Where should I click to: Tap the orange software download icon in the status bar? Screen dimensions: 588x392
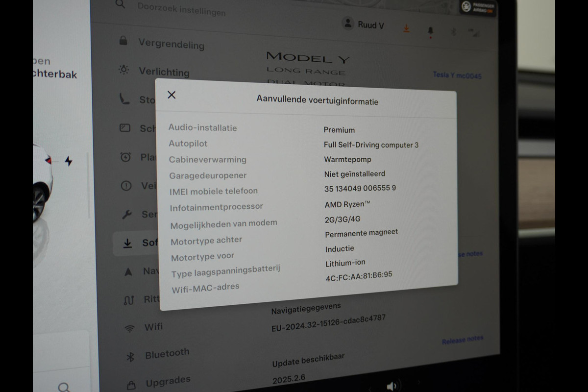point(406,29)
